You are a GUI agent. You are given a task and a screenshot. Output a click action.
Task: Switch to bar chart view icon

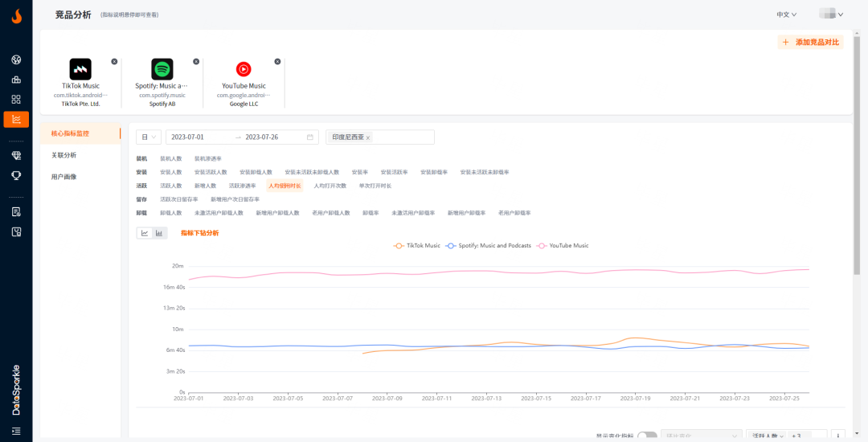pyautogui.click(x=159, y=233)
